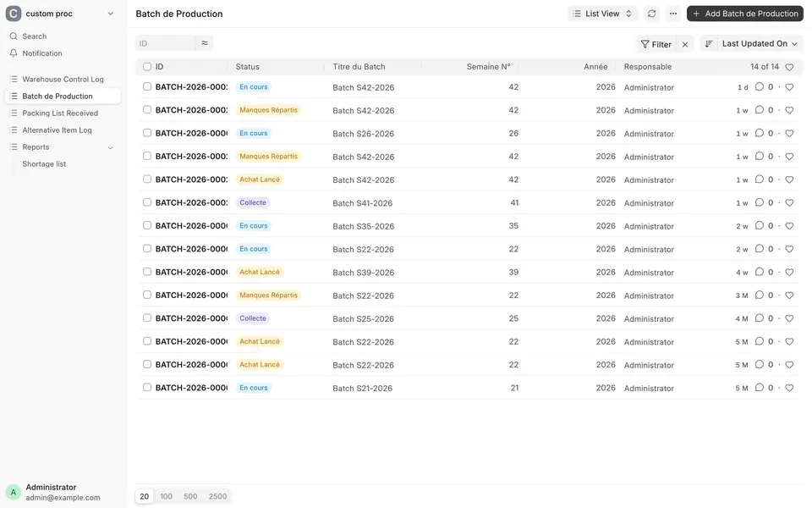Click the custom proc workspace logo
The image size is (812, 508).
(x=13, y=14)
